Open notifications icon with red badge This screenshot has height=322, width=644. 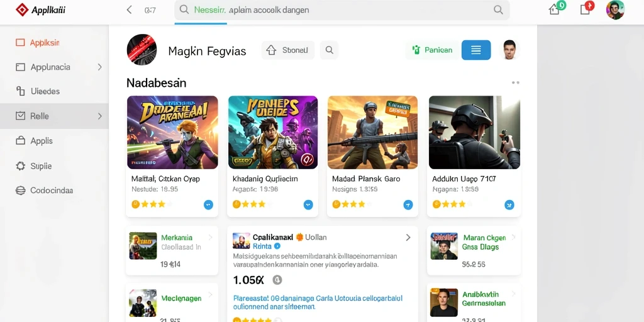pyautogui.click(x=586, y=9)
